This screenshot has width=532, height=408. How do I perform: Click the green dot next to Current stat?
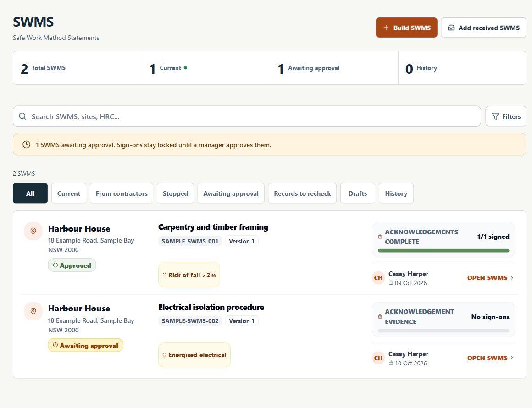coord(185,68)
